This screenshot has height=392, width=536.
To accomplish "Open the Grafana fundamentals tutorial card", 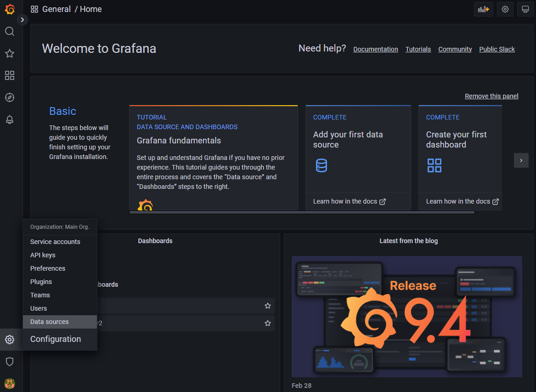I will (213, 158).
